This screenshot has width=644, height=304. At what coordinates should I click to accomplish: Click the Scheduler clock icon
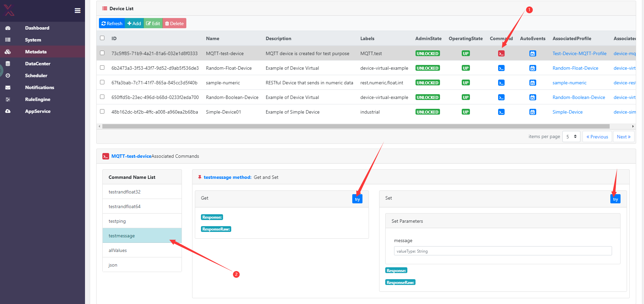(8, 75)
